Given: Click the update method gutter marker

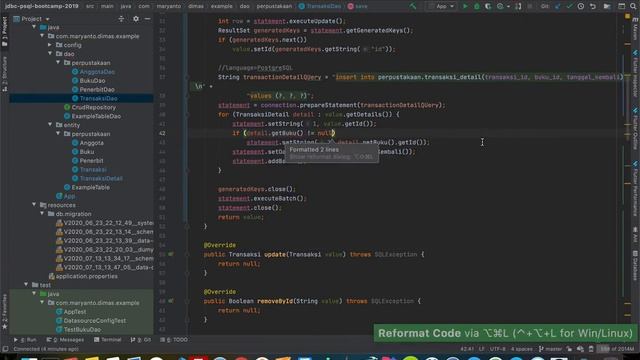Looking at the screenshot, I should point(171,254).
